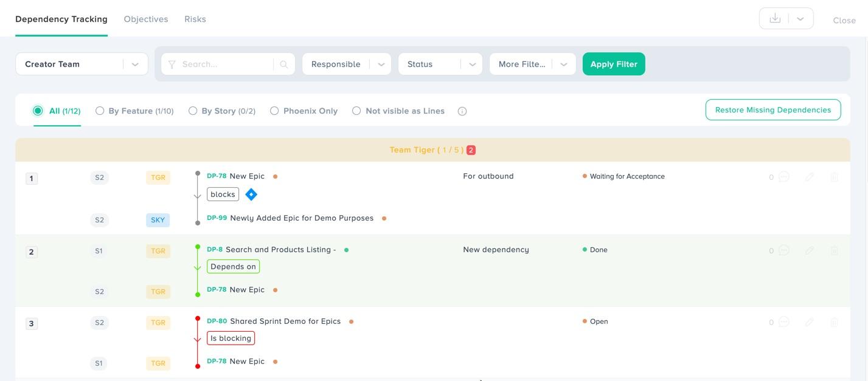The height and width of the screenshot is (381, 868).
Task: Click the download export icon
Action: pos(775,19)
